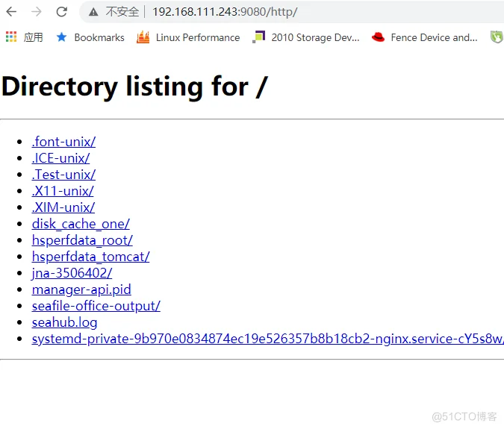This screenshot has width=504, height=429.
Task: Open the jna-3506402/ directory link
Action: [72, 273]
